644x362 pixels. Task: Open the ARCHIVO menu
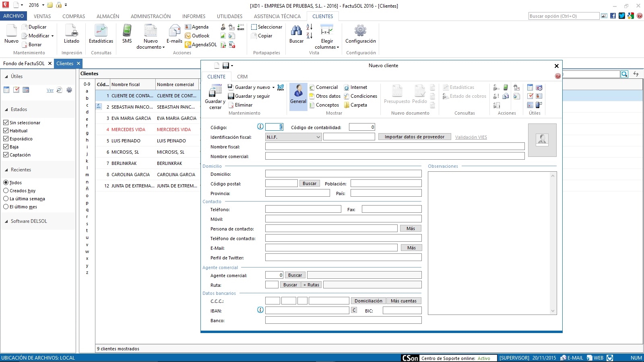pos(14,16)
